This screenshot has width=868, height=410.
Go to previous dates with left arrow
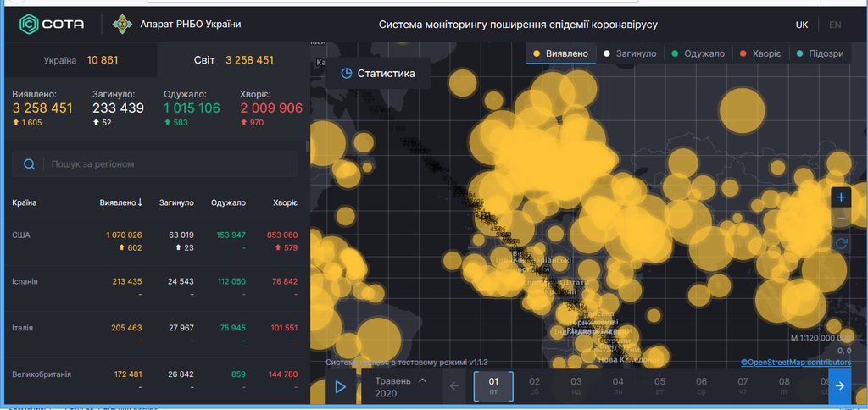point(453,386)
